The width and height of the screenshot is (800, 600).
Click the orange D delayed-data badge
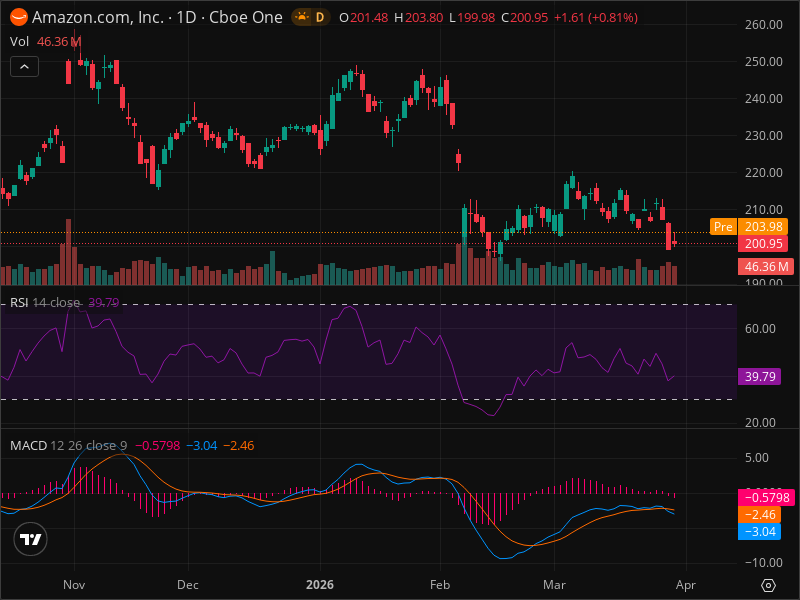(x=320, y=17)
